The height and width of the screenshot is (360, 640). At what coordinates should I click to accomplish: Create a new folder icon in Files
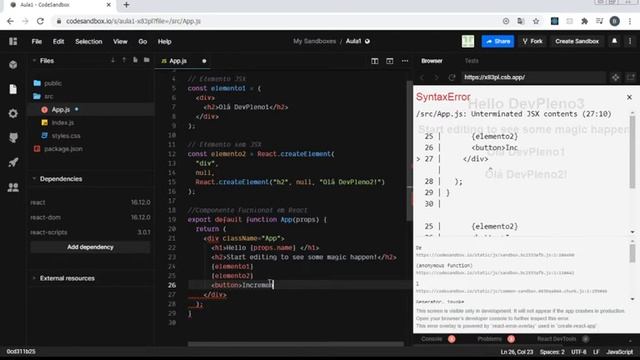(147, 60)
